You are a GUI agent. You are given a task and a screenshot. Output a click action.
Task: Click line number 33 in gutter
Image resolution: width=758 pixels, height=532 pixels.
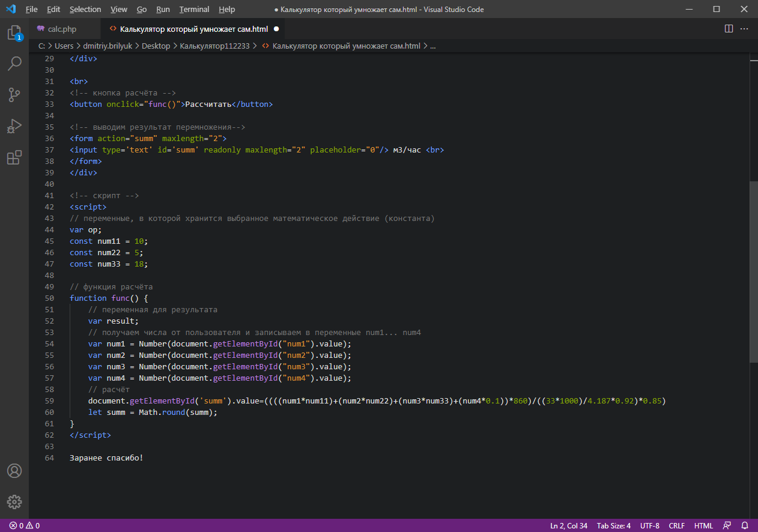pyautogui.click(x=49, y=104)
